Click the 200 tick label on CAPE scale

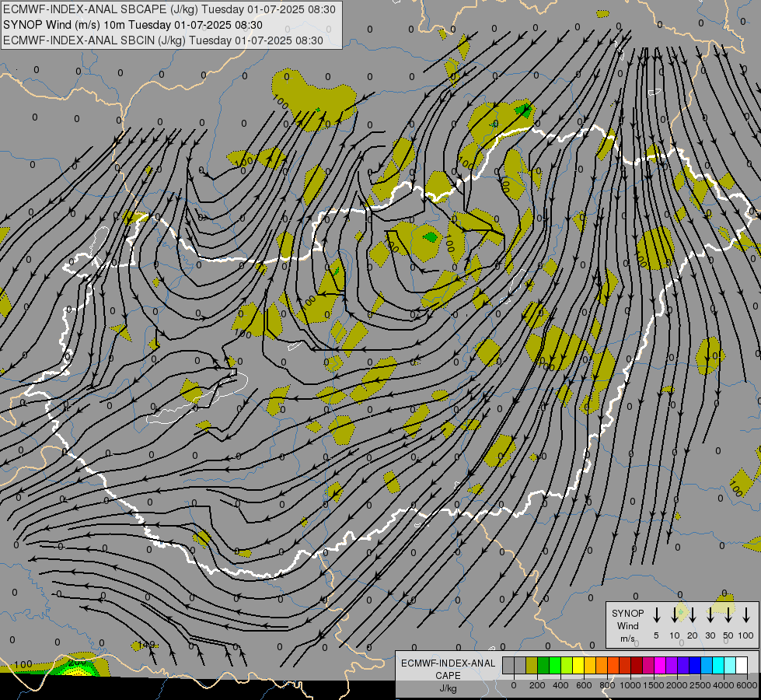tap(537, 685)
